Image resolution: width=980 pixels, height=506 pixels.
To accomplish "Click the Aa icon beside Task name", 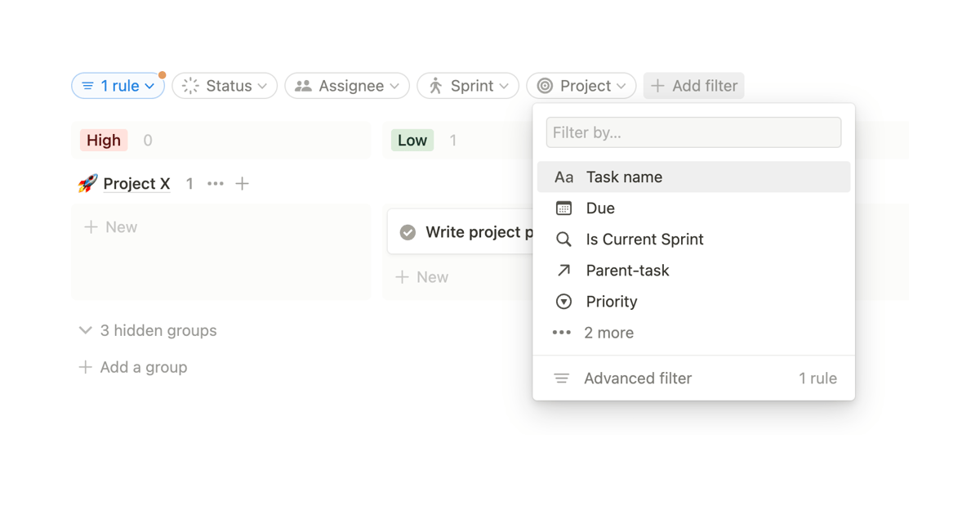I will pos(563,177).
